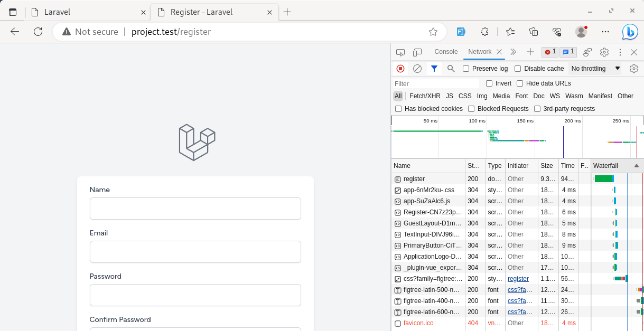Open the No throttling dropdown
644x331 pixels.
(x=595, y=69)
